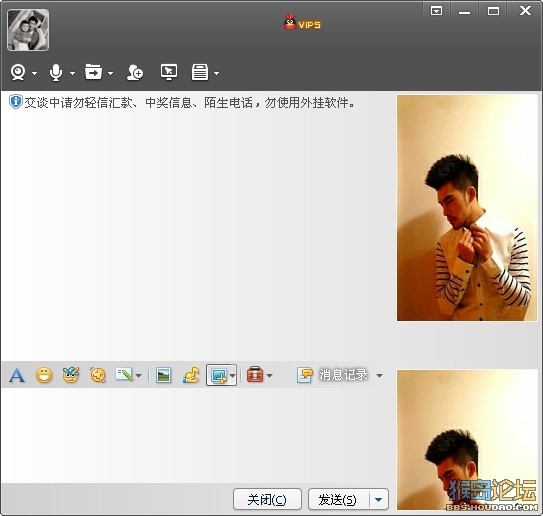Open the applications icon in top toolbar
The image size is (543, 516).
(200, 72)
